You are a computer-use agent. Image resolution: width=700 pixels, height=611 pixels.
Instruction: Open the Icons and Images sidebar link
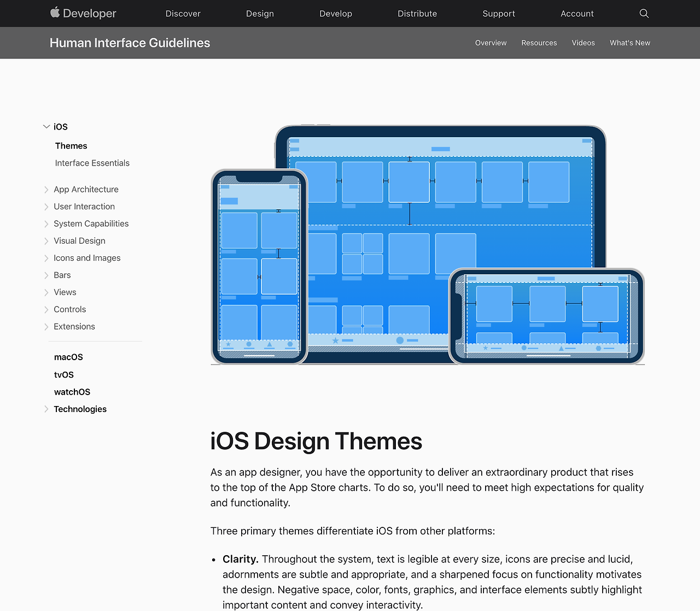pyautogui.click(x=87, y=258)
